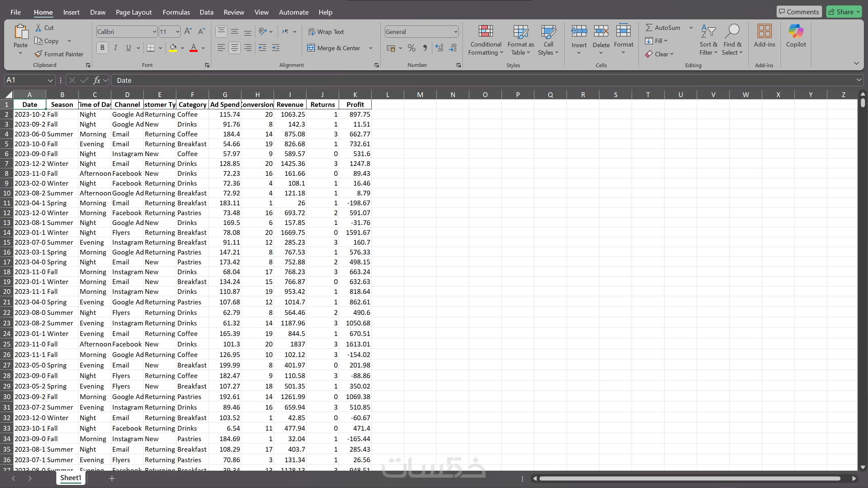Toggle Bold formatting
This screenshot has width=868, height=488.
(102, 48)
